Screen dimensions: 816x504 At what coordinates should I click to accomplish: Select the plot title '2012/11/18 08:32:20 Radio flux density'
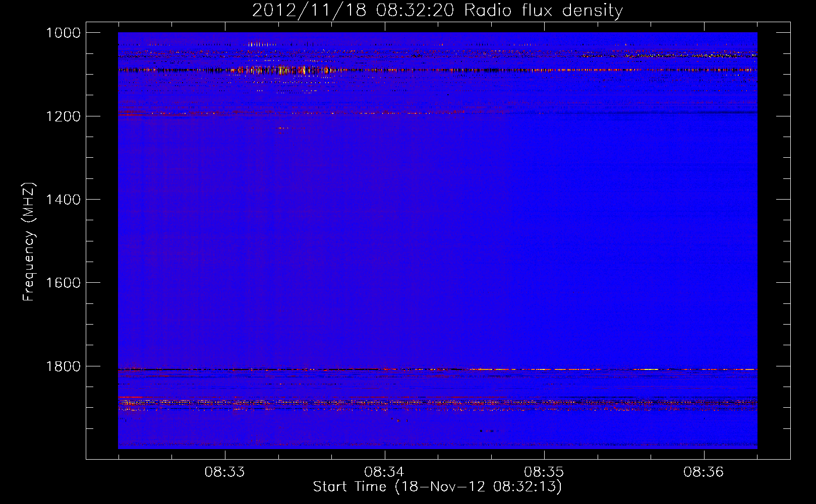[437, 10]
